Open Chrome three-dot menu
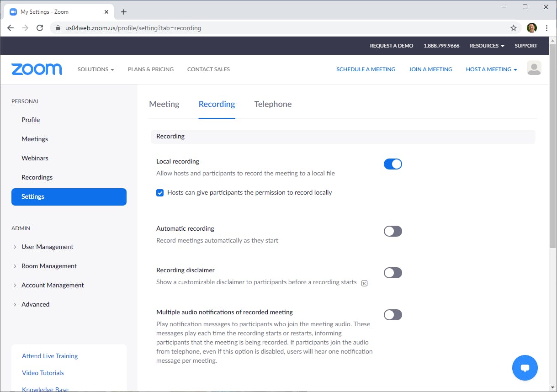 [x=547, y=28]
